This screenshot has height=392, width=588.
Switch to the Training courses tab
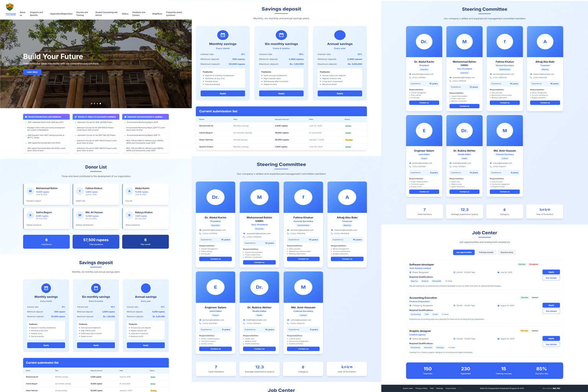point(486,252)
